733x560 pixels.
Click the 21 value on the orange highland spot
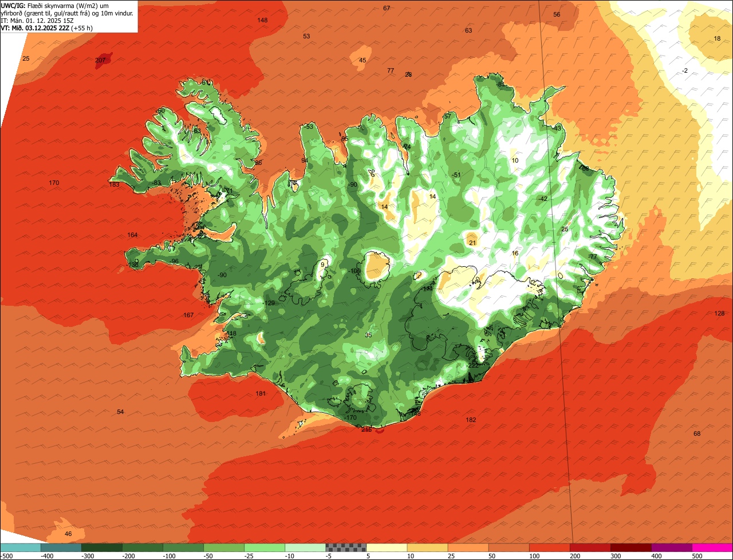coord(472,243)
